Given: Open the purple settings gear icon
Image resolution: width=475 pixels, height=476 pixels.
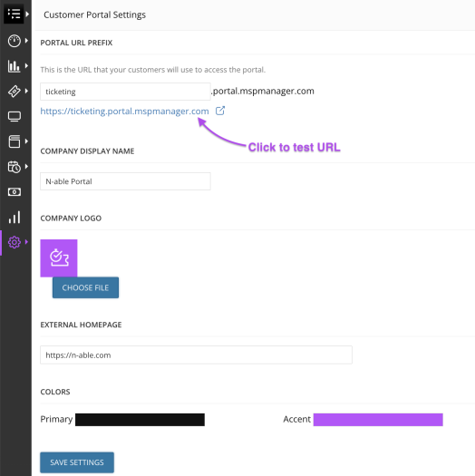Looking at the screenshot, I should 14,242.
